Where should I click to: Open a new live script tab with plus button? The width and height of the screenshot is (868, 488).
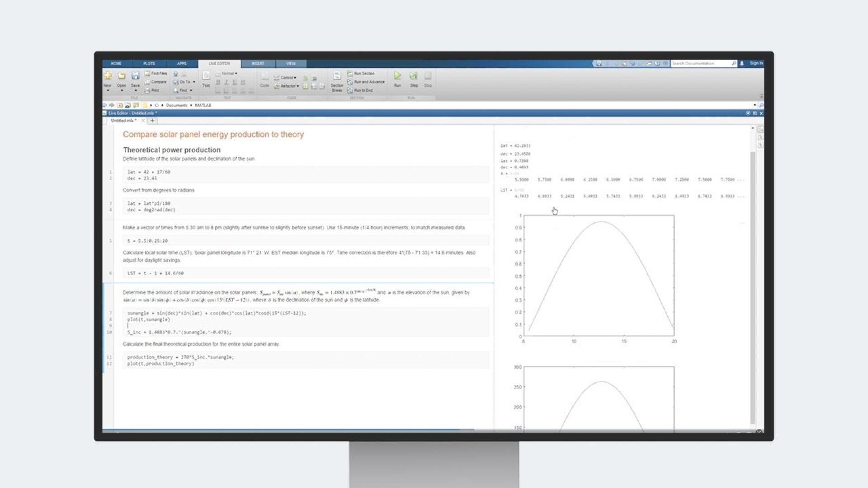click(x=152, y=121)
